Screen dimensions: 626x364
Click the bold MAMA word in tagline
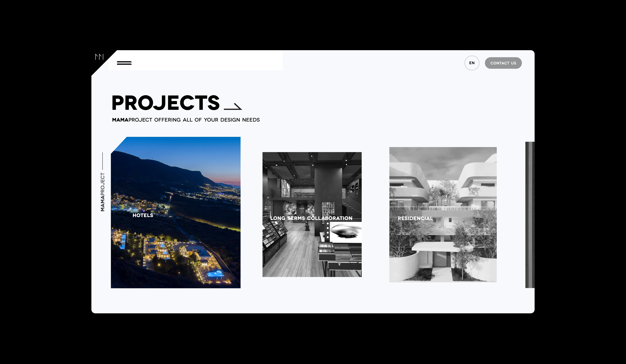(120, 120)
